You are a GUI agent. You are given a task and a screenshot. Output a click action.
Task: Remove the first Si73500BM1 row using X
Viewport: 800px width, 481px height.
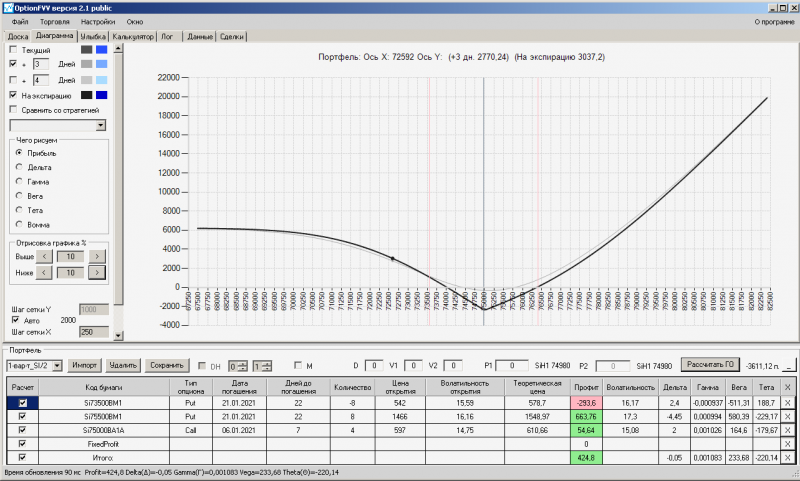click(788, 401)
